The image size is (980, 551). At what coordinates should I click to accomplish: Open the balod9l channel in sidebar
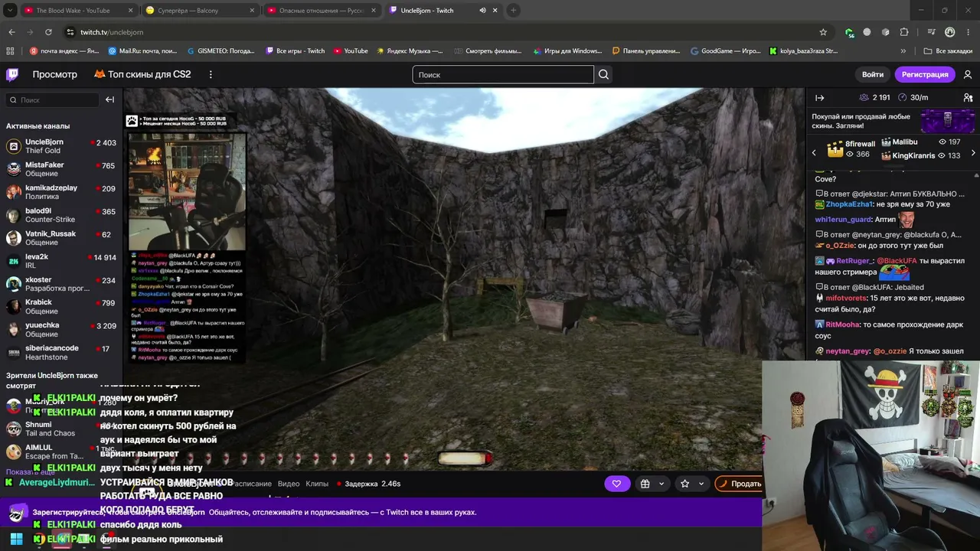coord(61,215)
